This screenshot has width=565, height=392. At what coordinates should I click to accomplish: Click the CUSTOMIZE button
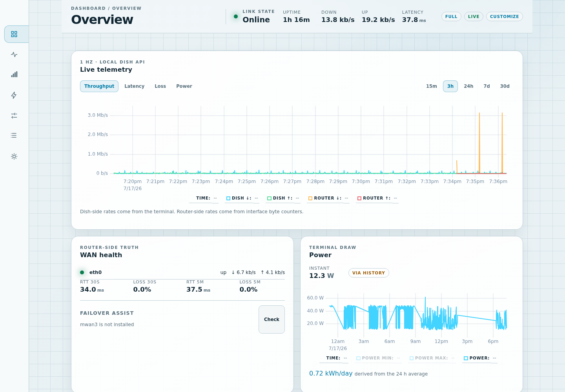[504, 16]
